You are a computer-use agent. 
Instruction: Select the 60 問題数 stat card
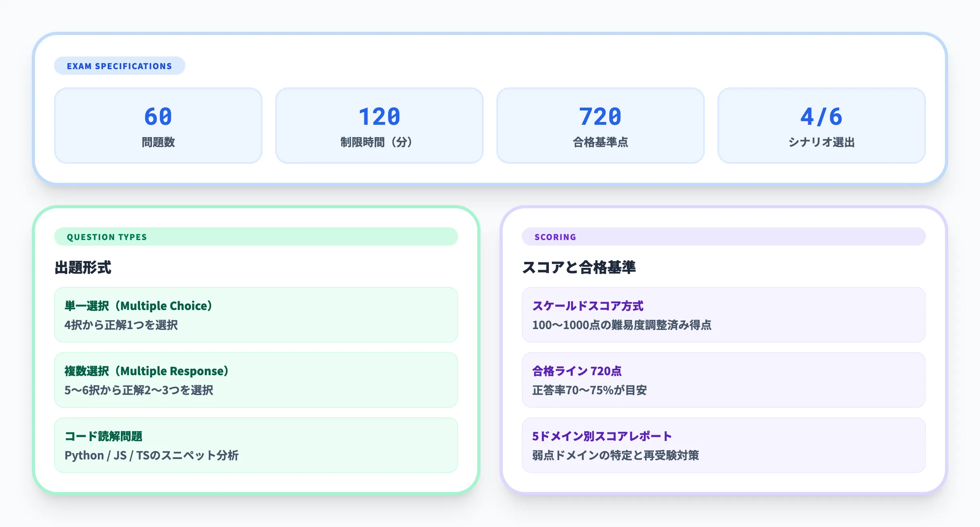[x=158, y=126]
